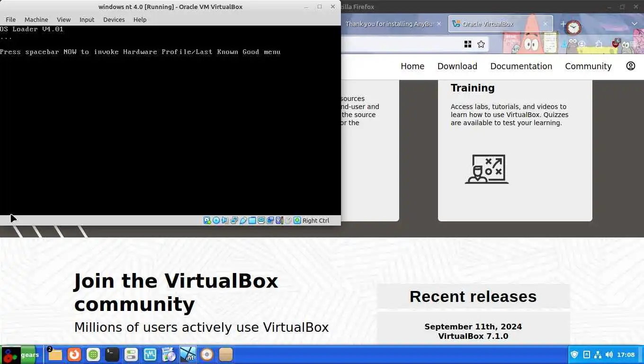Open the volume control tray icon
This screenshot has height=364, width=644.
pos(609,355)
